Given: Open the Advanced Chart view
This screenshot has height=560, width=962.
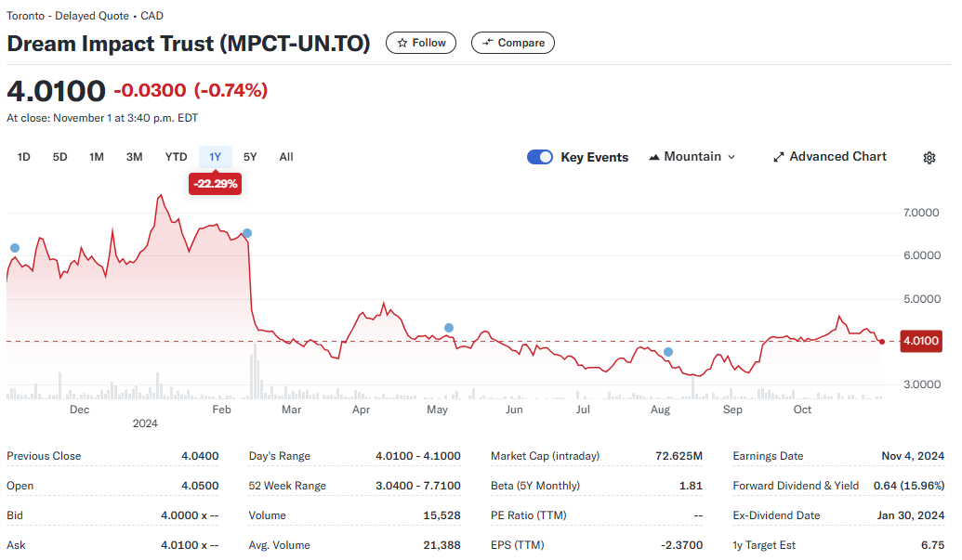Looking at the screenshot, I should [829, 157].
